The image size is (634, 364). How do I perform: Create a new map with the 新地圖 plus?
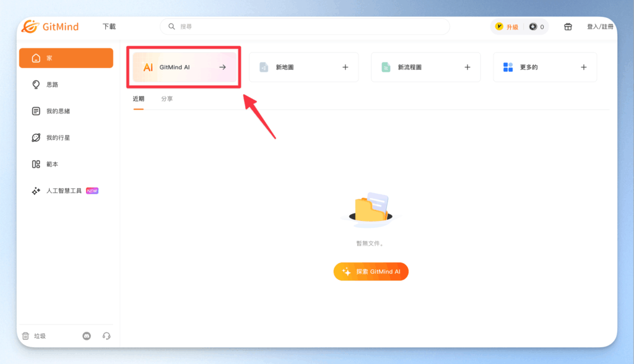[345, 67]
